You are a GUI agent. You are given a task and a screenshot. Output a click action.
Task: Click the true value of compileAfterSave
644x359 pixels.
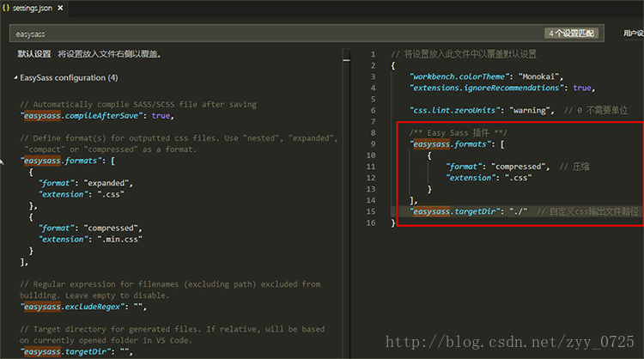click(x=161, y=116)
